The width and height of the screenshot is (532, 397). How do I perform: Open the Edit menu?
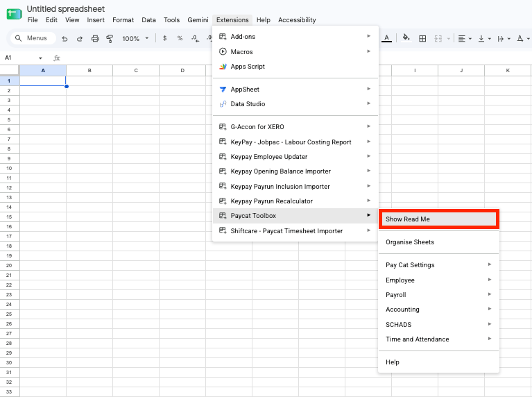click(x=51, y=20)
